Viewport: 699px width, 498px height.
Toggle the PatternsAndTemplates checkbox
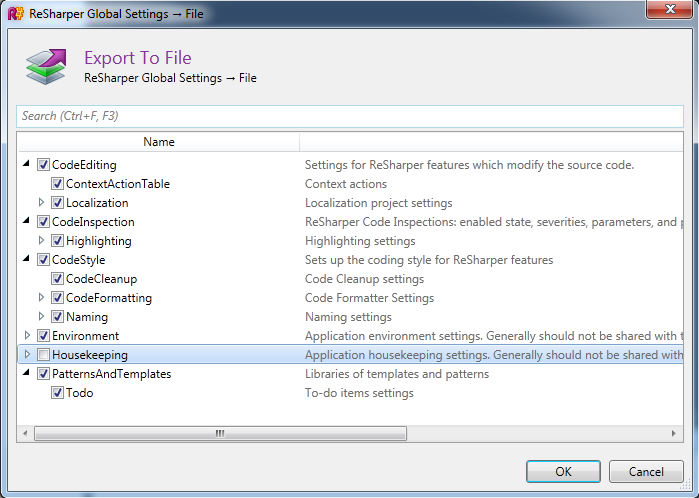point(43,374)
